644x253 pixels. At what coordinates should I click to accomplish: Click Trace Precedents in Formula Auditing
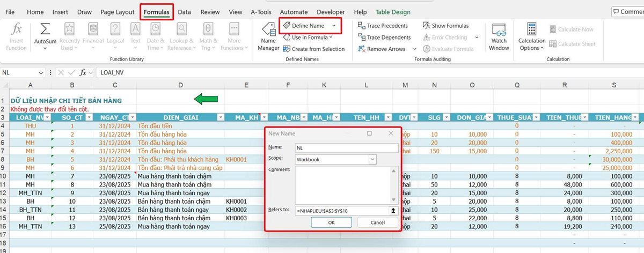(383, 26)
